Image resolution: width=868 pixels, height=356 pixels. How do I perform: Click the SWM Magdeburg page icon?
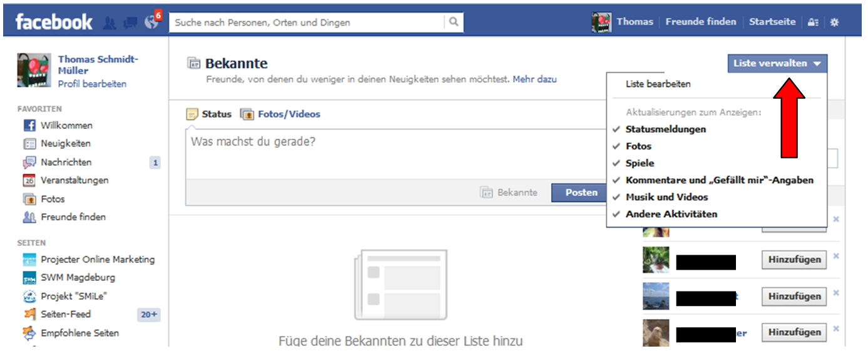click(29, 278)
